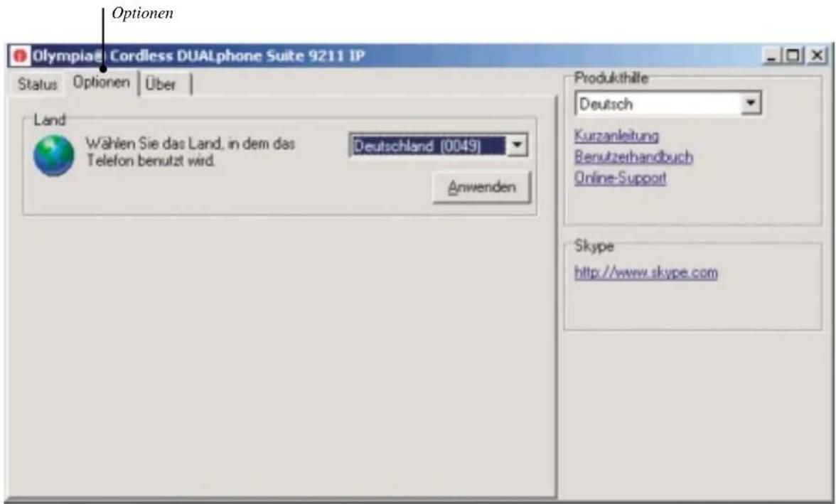Close the DUALphone Suite window
Viewport: 836px width, 504px height.
(816, 55)
